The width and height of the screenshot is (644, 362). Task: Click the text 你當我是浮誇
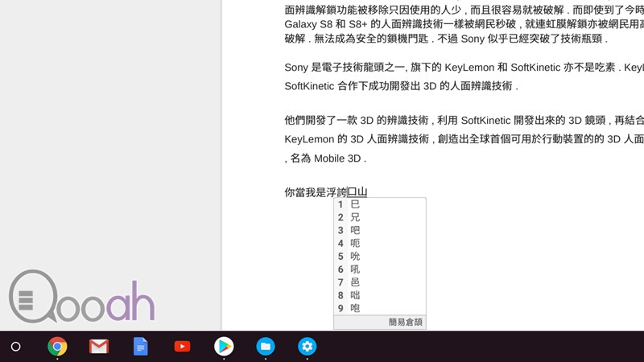click(x=316, y=192)
